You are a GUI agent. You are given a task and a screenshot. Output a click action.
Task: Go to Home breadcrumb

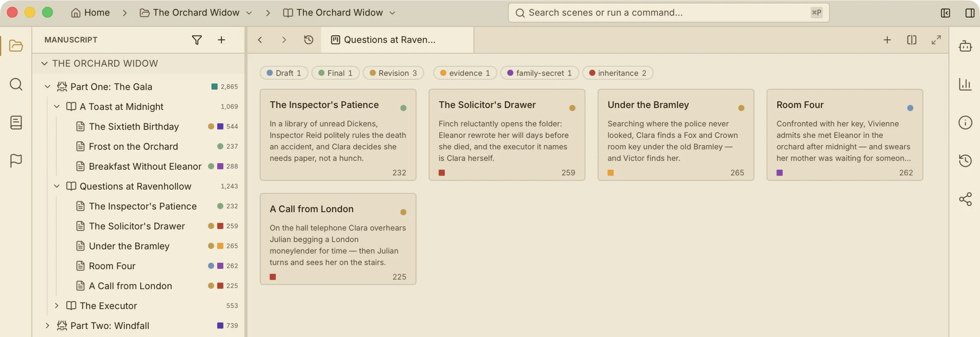91,13
